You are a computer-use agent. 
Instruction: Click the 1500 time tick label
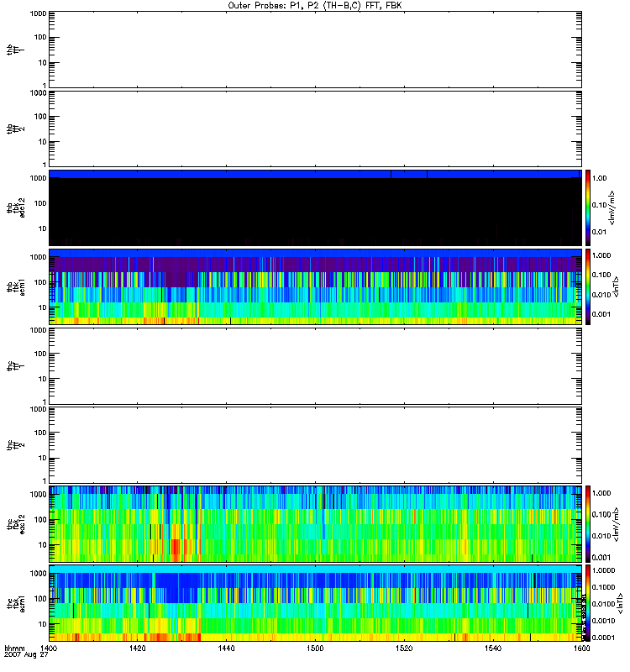tap(315, 650)
